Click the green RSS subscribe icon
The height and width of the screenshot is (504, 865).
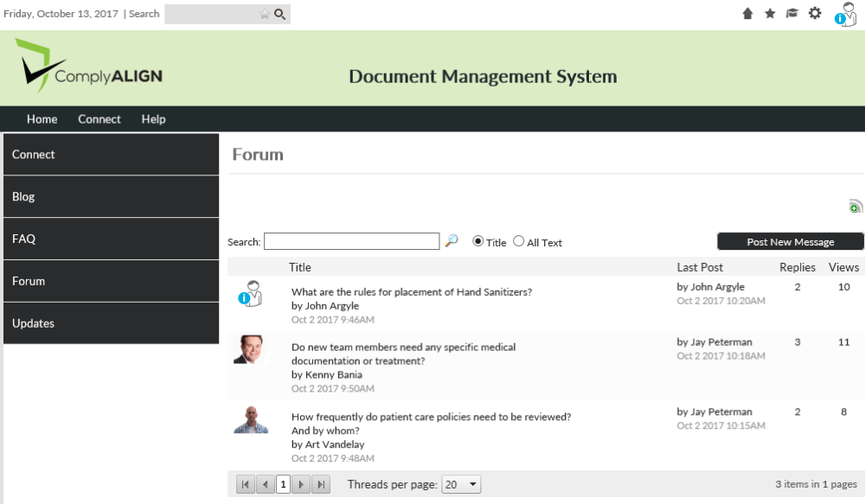click(855, 207)
